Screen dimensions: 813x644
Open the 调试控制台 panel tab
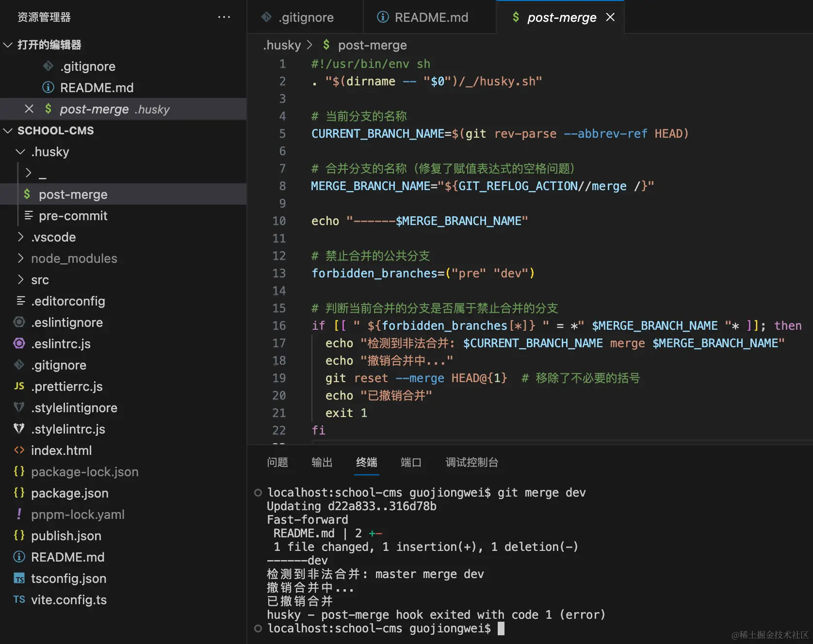pos(472,462)
